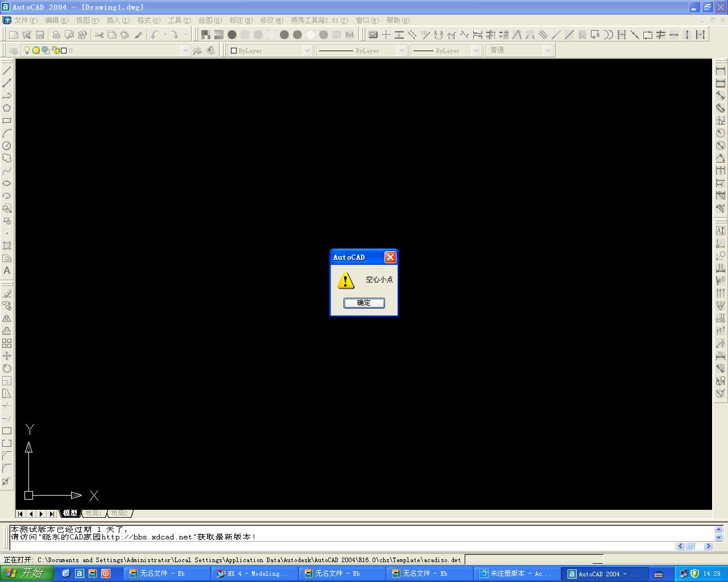Open the 插入(I) menu
728x582 pixels.
tap(118, 20)
